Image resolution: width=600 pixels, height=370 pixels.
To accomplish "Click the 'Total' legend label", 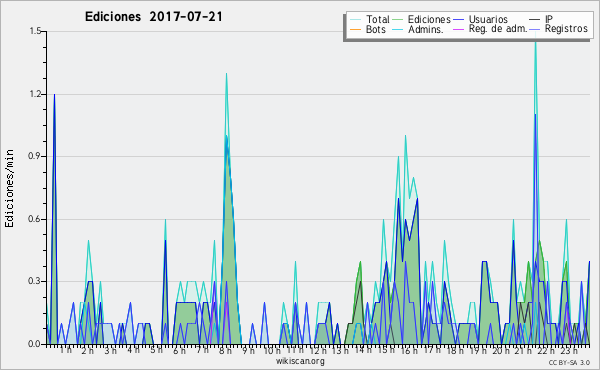I will point(378,19).
